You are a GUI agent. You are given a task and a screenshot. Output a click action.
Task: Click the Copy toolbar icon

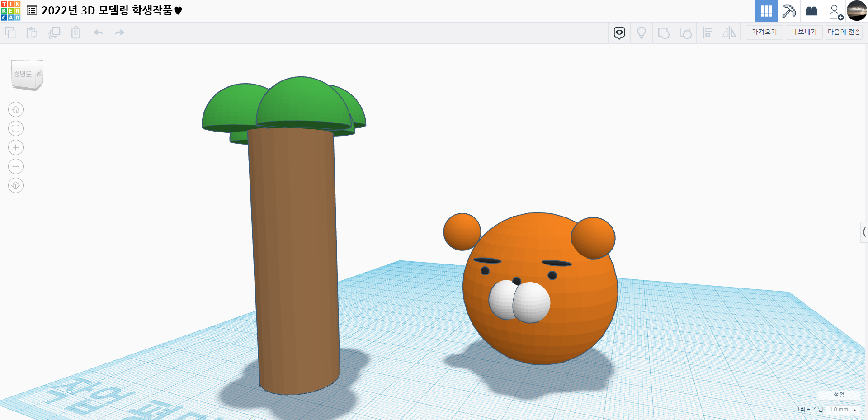[11, 33]
